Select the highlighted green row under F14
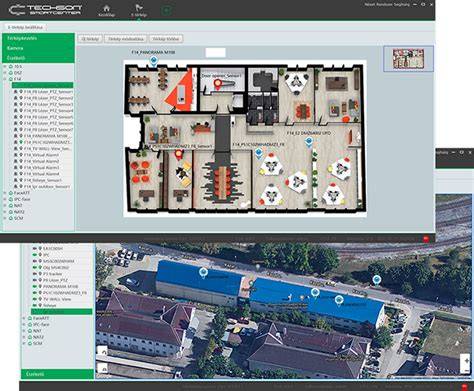This screenshot has width=474, height=391. click(x=43, y=85)
